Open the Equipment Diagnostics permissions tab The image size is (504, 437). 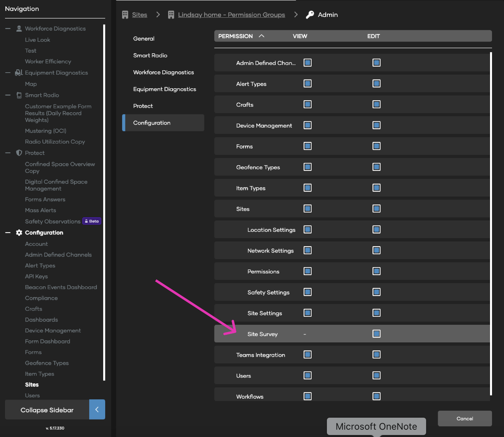[x=163, y=89]
